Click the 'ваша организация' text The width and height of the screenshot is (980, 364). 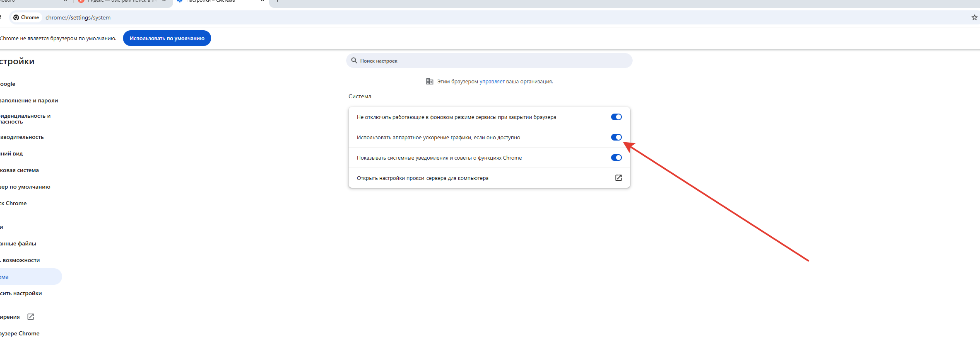pyautogui.click(x=530, y=82)
